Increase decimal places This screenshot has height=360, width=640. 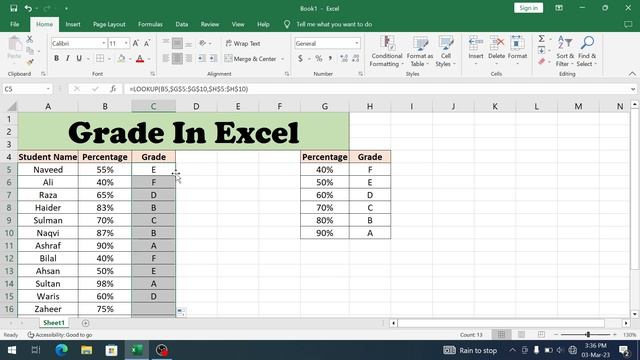(x=344, y=58)
